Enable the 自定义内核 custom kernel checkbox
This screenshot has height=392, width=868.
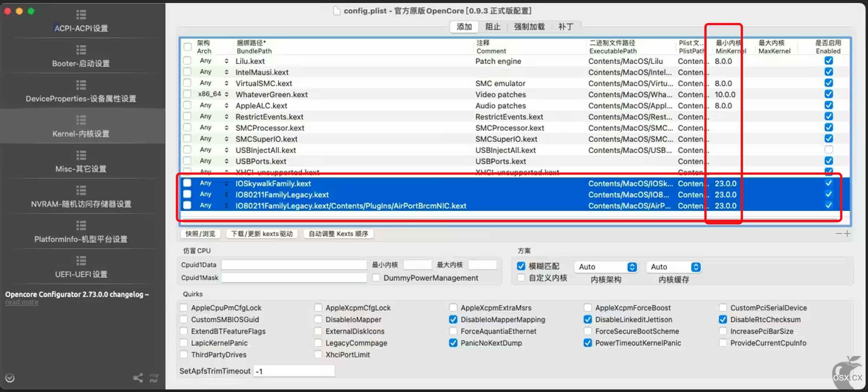pos(521,278)
